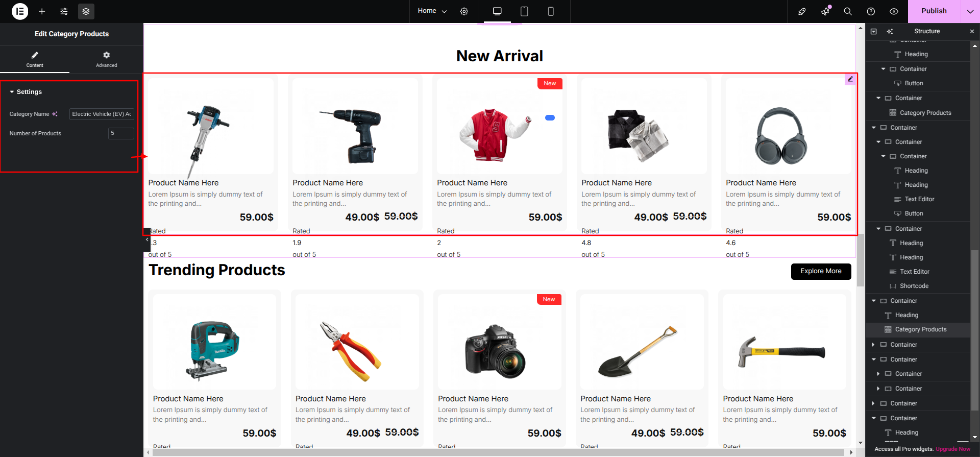
Task: Switch to mobile responsive view
Action: [x=551, y=11]
